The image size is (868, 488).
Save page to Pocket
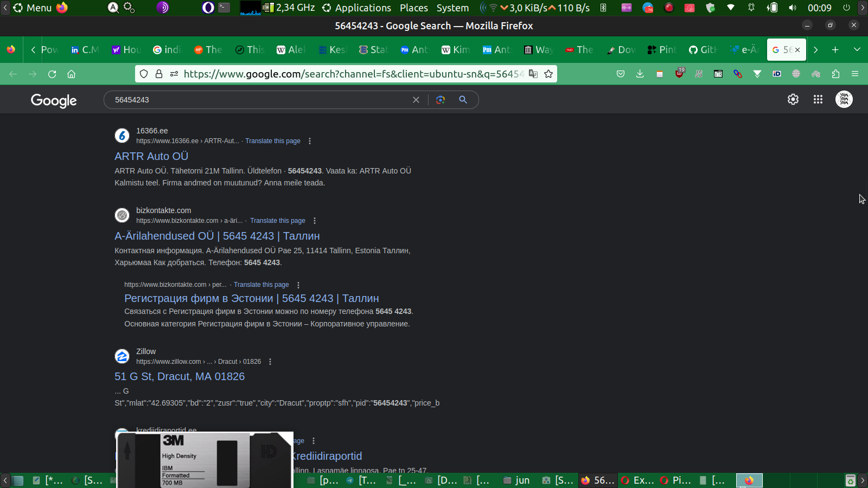click(x=621, y=74)
